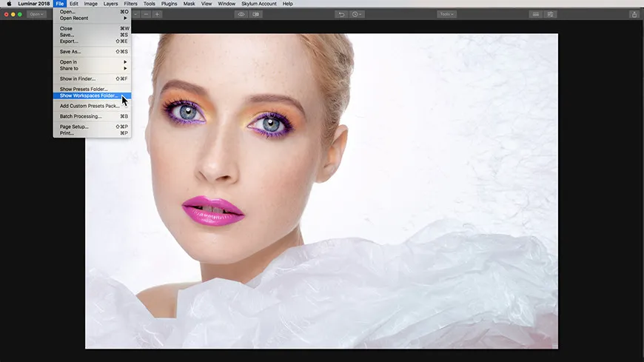644x362 pixels.
Task: Click the undo arrow in toolbar
Action: pyautogui.click(x=341, y=14)
